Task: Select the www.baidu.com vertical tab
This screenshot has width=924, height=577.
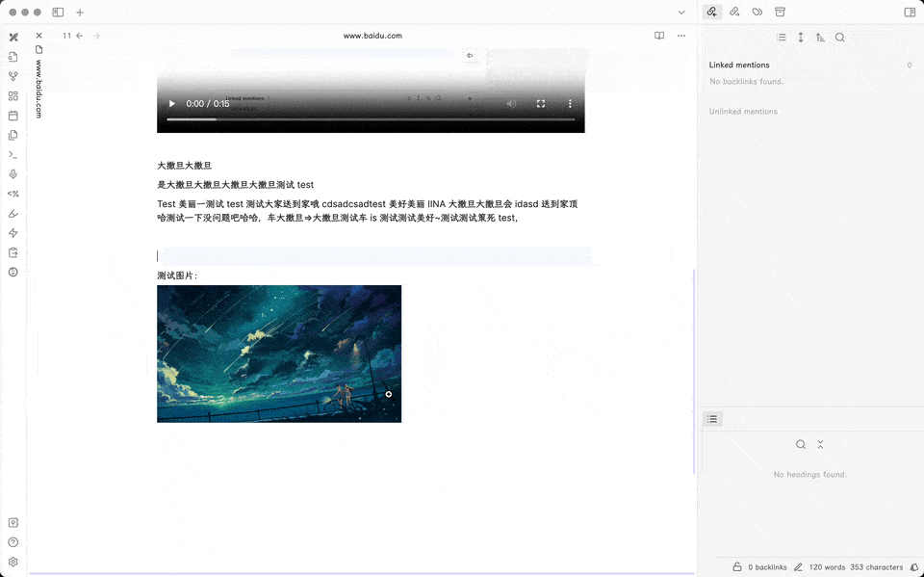Action: 38,89
